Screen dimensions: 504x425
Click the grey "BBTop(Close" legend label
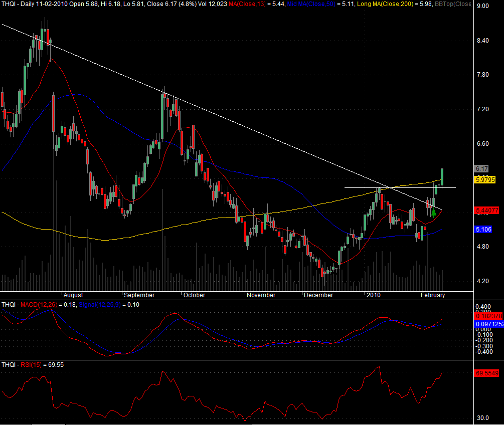[x=453, y=4]
